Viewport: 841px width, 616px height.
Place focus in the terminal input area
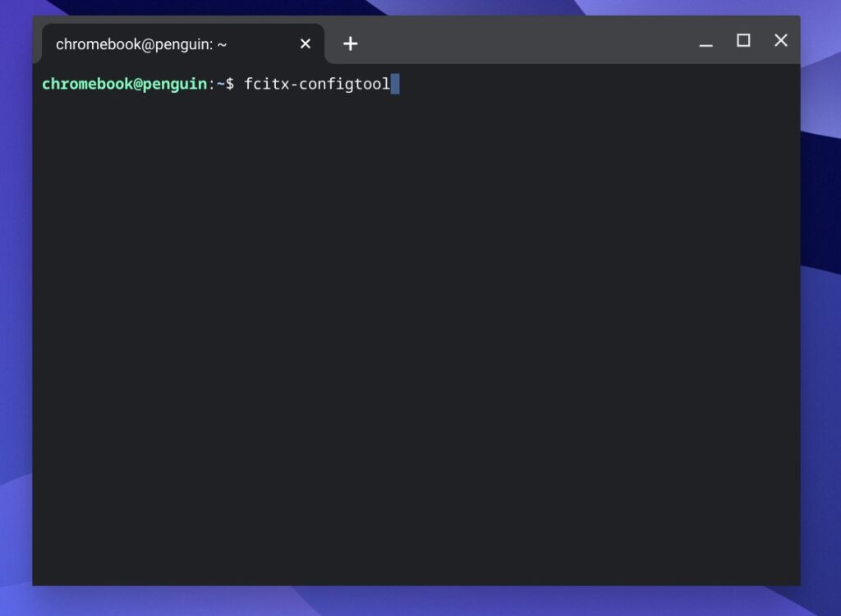pyautogui.click(x=411, y=246)
